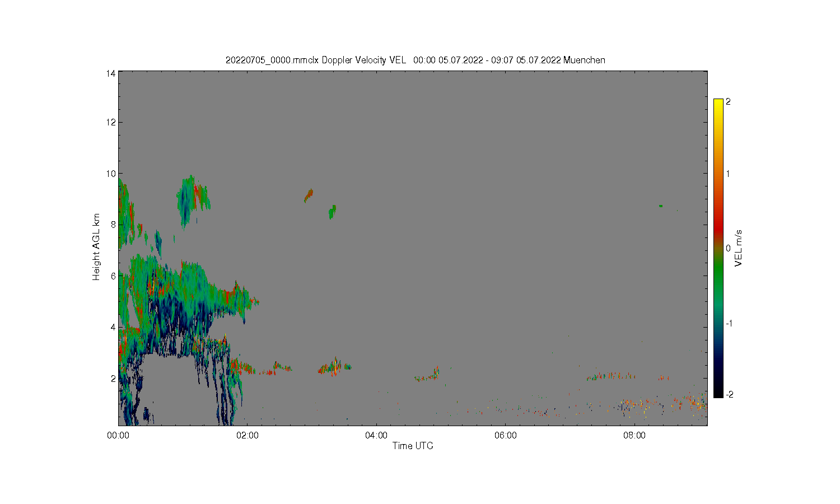This screenshot has width=840, height=504.
Task: Select the 'Time UTC' axis label
Action: tap(413, 446)
